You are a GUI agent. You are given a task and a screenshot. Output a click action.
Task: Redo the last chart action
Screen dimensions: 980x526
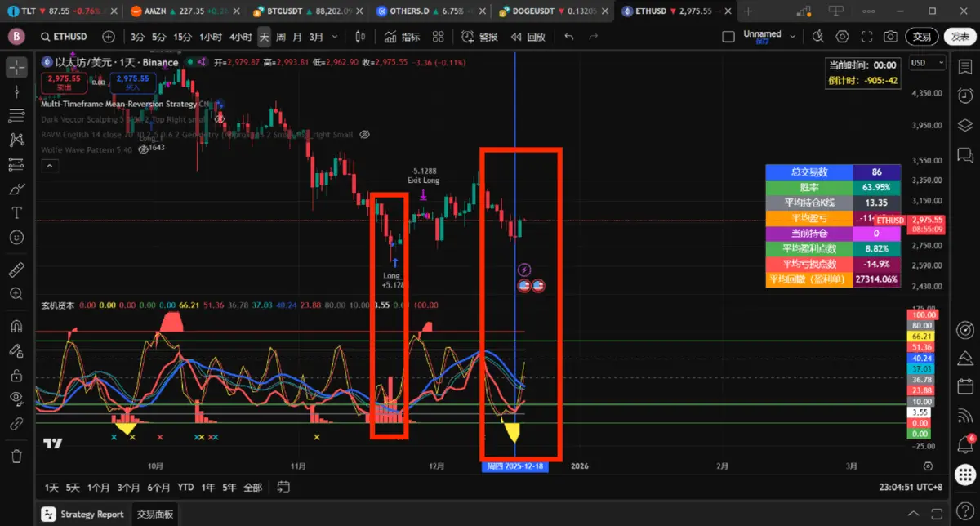coord(593,37)
